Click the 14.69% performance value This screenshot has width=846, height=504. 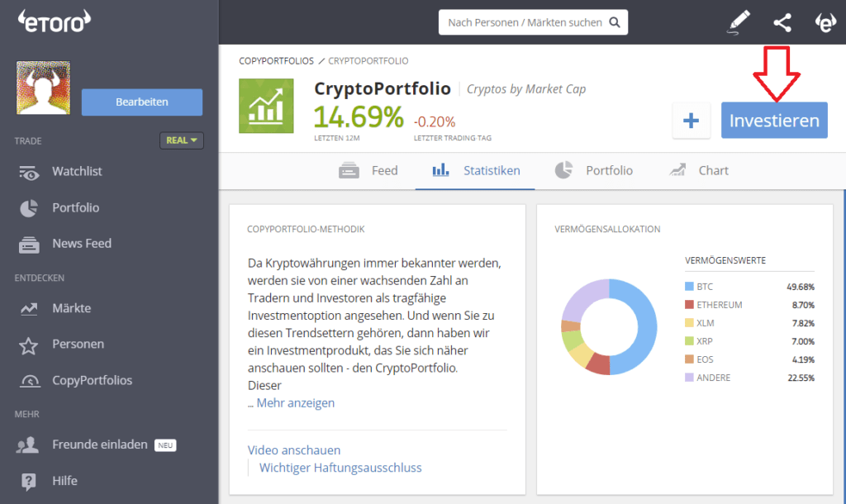[x=359, y=117]
